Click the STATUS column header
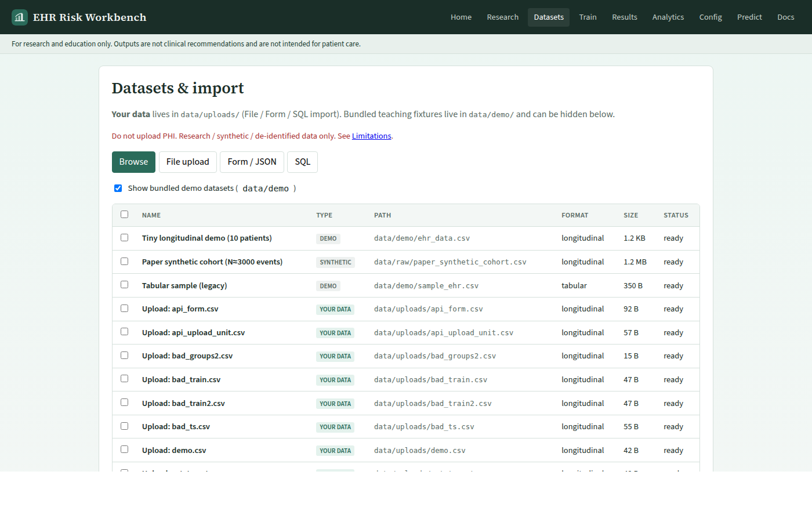Viewport: 812px width, 522px height. (676, 215)
